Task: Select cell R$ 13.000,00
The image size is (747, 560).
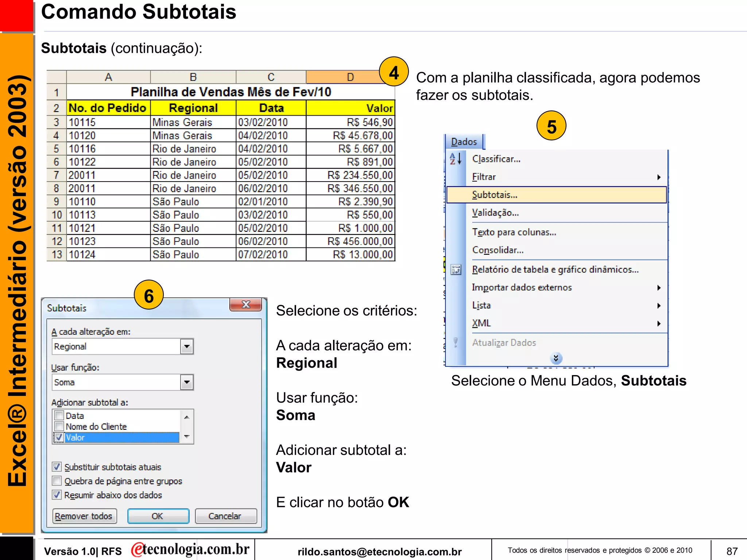Action: pos(350,254)
